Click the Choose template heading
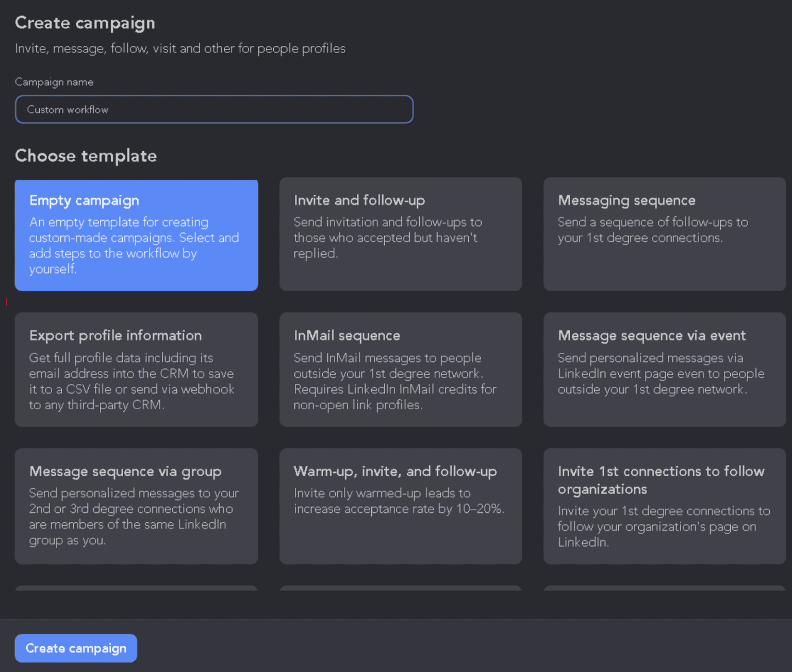 tap(86, 156)
